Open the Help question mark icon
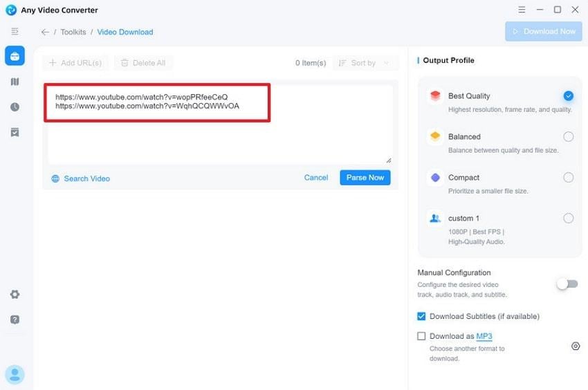 tap(15, 319)
